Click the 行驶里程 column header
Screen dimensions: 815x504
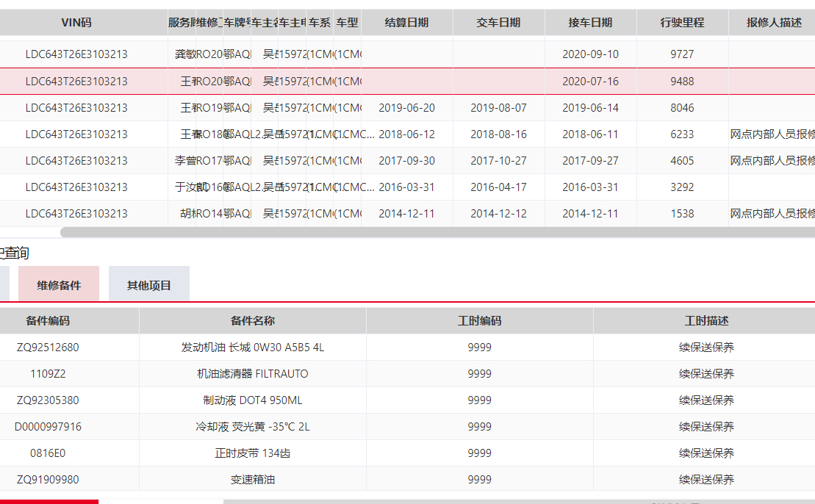(x=682, y=22)
